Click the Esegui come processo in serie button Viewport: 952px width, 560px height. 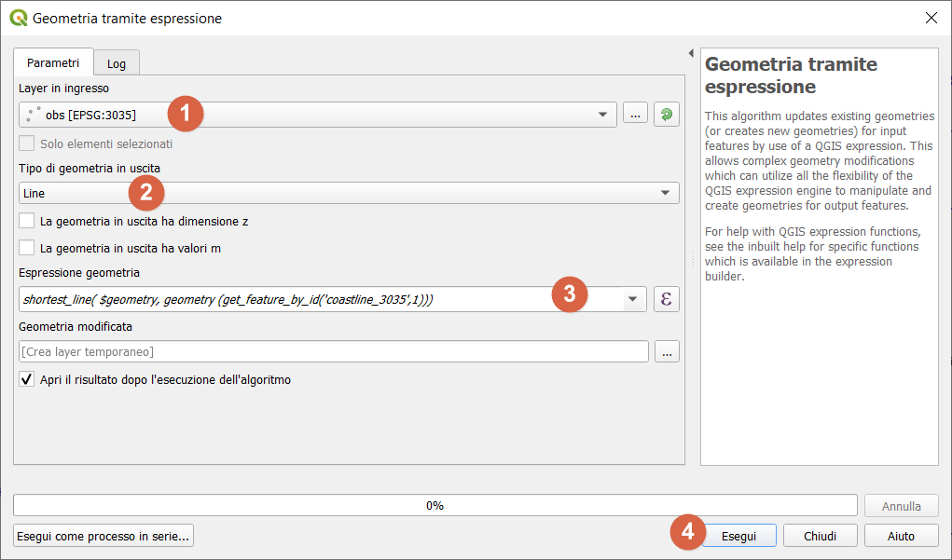click(103, 536)
